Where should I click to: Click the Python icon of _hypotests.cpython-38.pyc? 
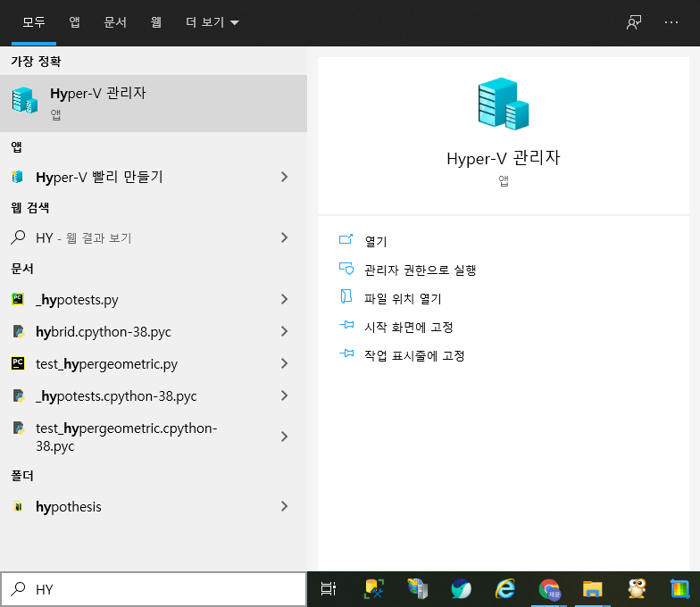[x=18, y=395]
